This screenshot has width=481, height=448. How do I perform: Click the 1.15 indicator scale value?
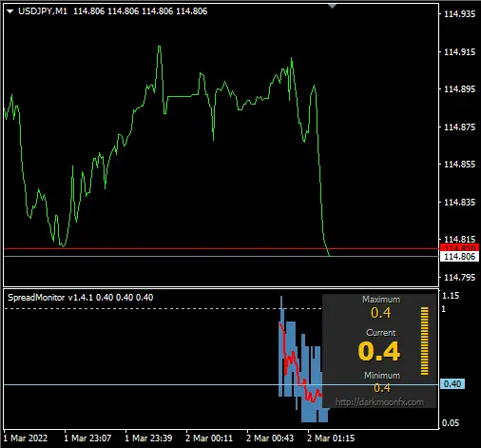point(451,296)
